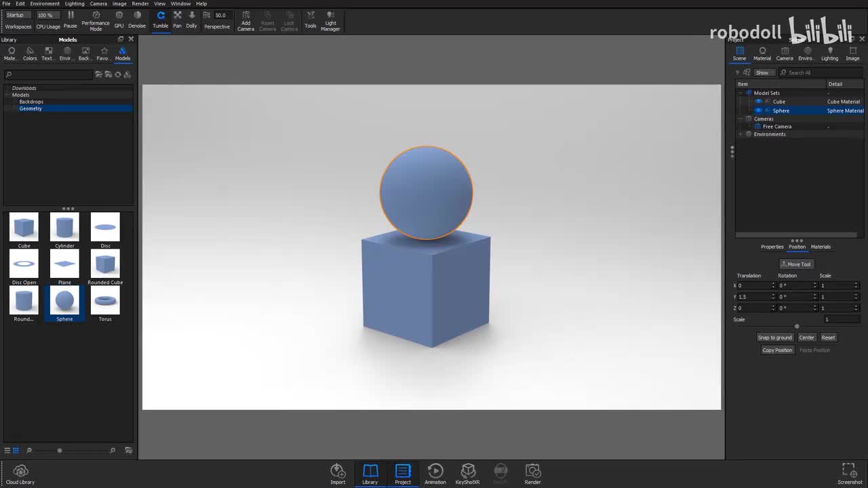Screen dimensions: 868x488
Task: Activate the Move Tool
Action: 796,264
